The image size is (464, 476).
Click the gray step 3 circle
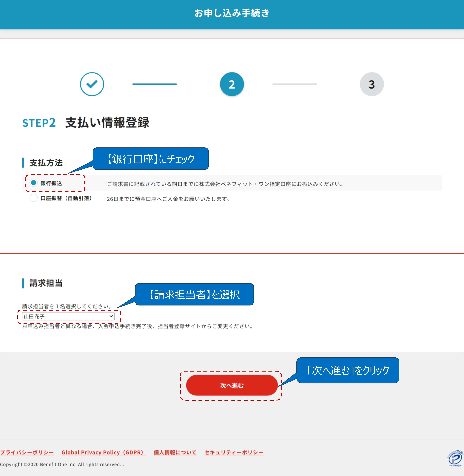pos(372,84)
